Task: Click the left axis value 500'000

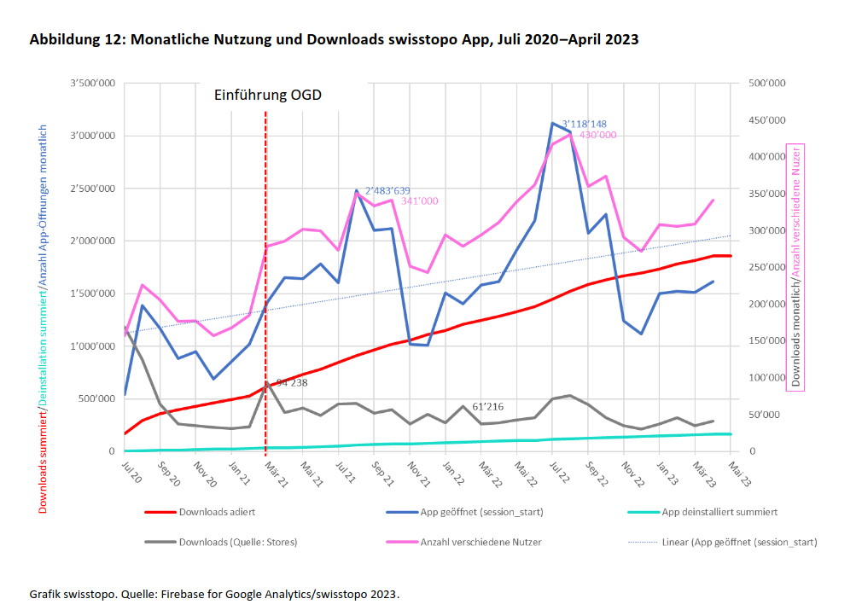Action: 96,398
